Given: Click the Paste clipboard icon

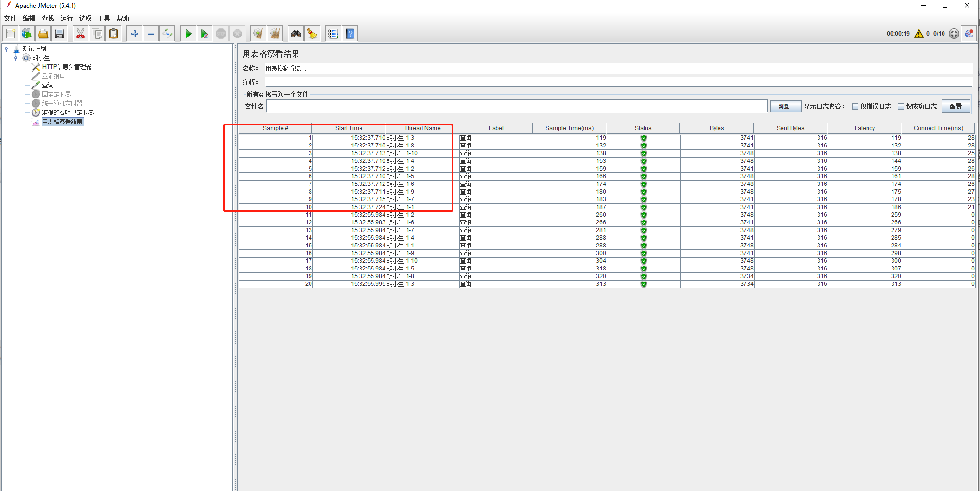Looking at the screenshot, I should [113, 34].
